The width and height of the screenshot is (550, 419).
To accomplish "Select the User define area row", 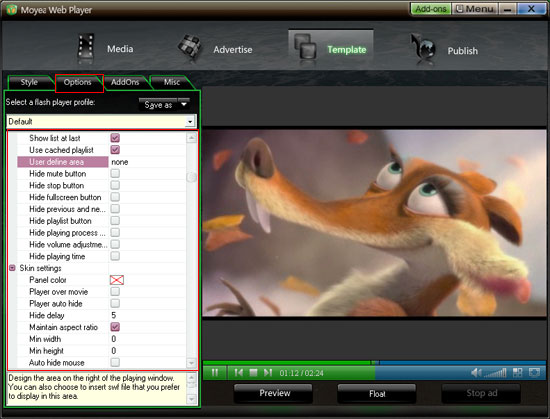I will (x=63, y=162).
